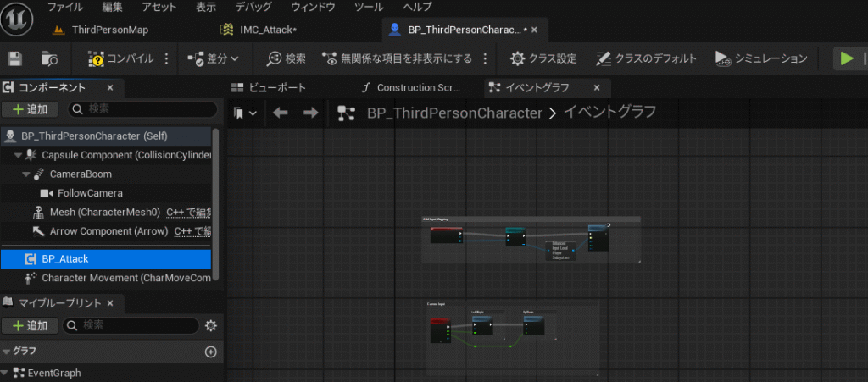Image resolution: width=868 pixels, height=382 pixels.
Task: Close the BP_ThirdPersonCharacter editor tab
Action: [534, 30]
